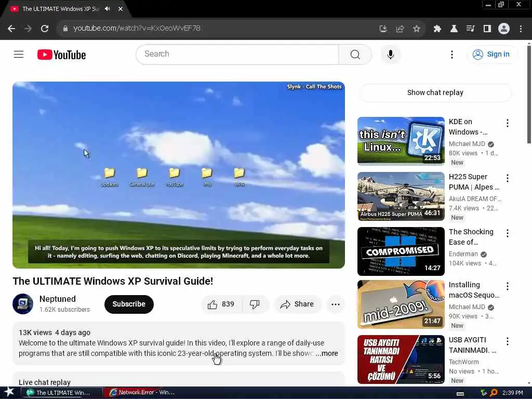Subscribe to the Neptuned channel

[x=129, y=304]
